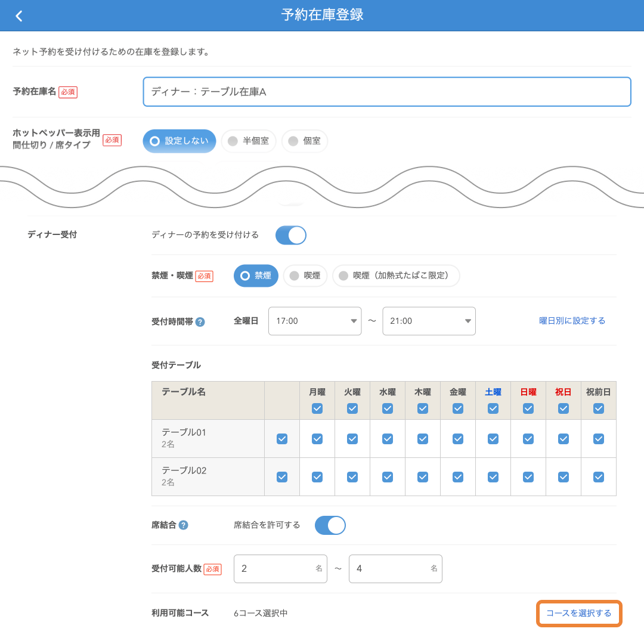This screenshot has height=644, width=644.
Task: Open help icon next to 席結合
Action: [x=184, y=525]
